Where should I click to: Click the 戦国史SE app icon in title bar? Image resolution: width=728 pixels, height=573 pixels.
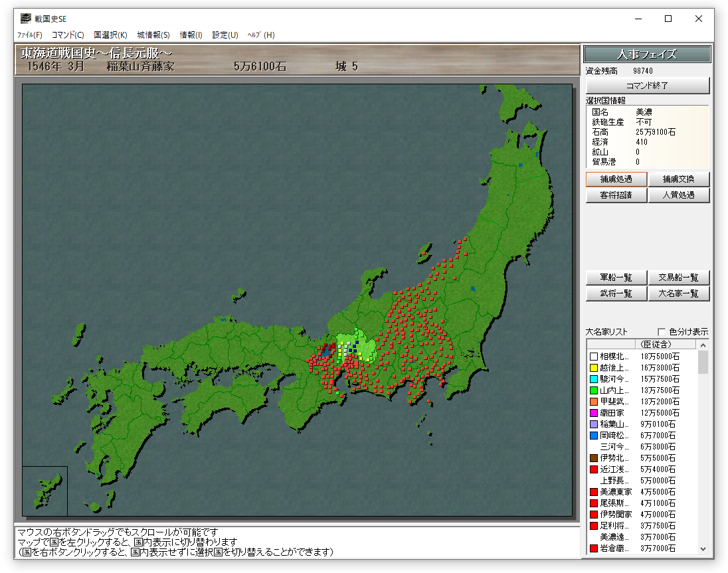pos(25,19)
